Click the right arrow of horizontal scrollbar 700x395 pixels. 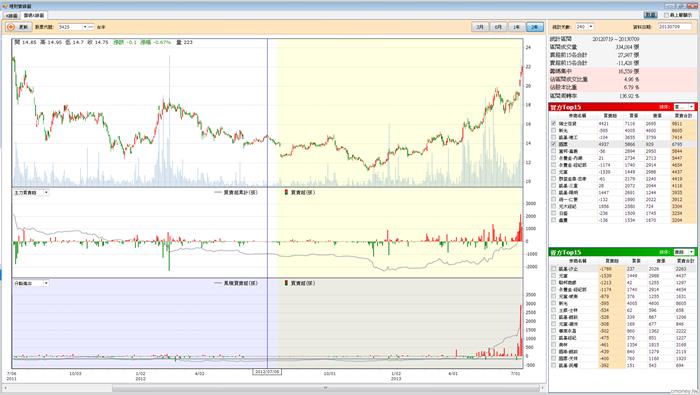point(542,388)
